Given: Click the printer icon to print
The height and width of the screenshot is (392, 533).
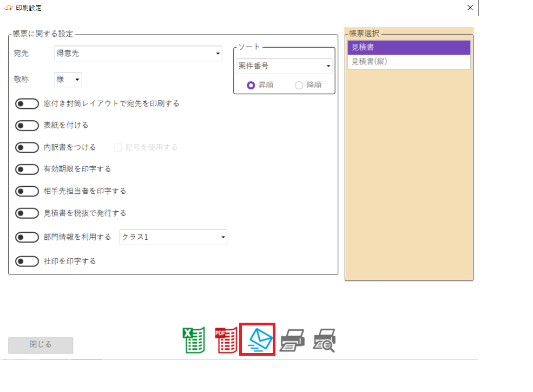Looking at the screenshot, I should tap(292, 340).
